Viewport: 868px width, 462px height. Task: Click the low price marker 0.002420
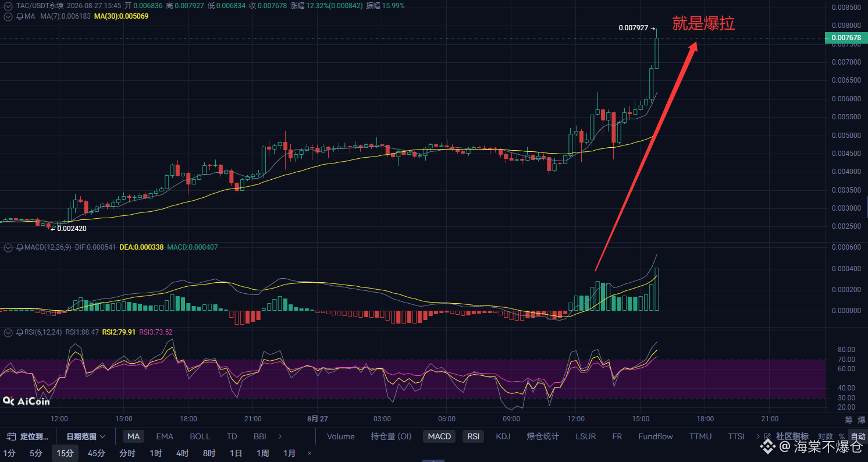click(72, 229)
